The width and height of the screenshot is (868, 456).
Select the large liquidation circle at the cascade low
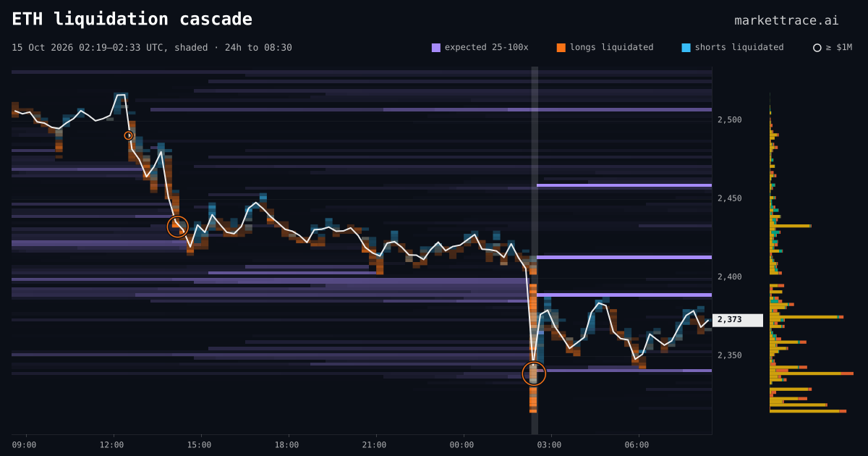coord(534,373)
